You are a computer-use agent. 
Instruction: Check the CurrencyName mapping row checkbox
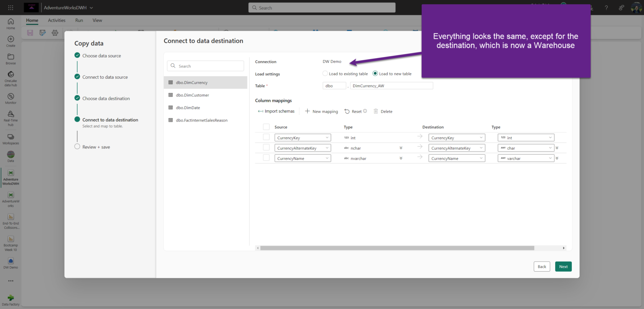266,158
